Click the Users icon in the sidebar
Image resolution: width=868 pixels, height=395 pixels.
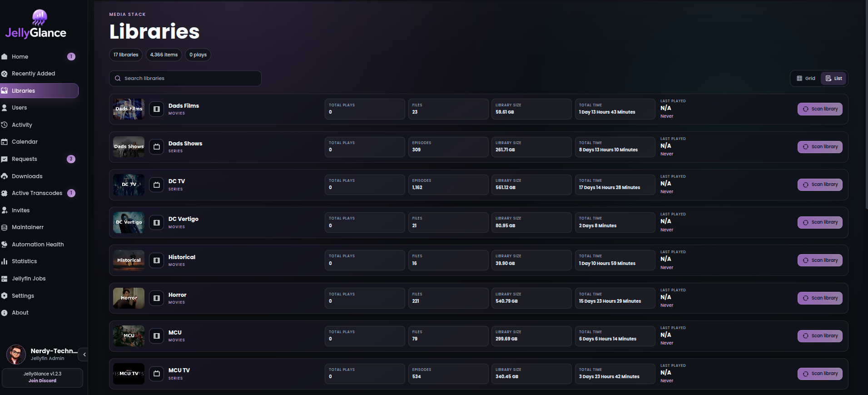point(5,108)
